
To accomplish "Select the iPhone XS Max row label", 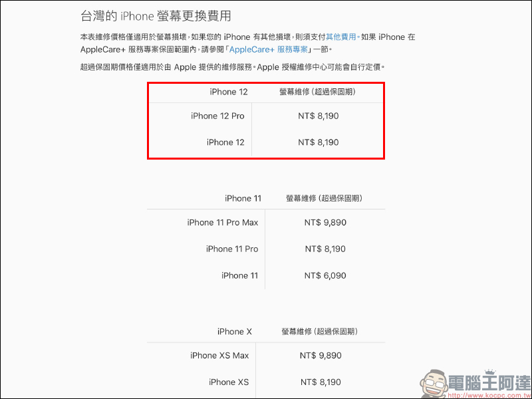I will tap(219, 356).
